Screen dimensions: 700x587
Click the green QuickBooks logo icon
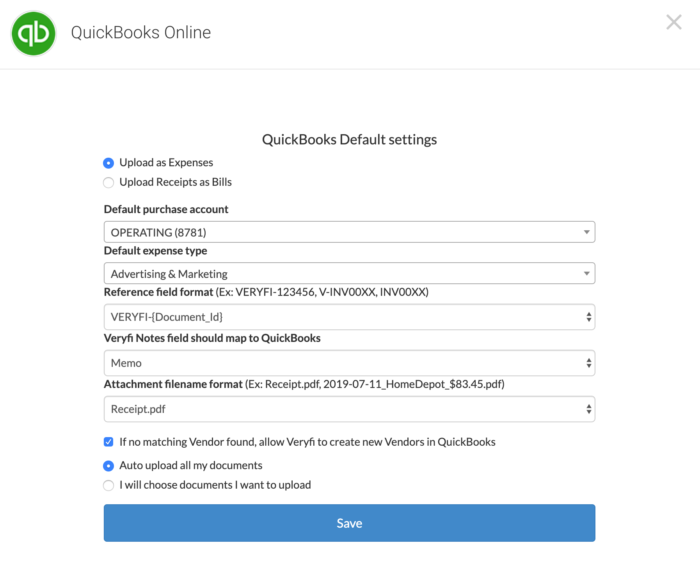33,33
